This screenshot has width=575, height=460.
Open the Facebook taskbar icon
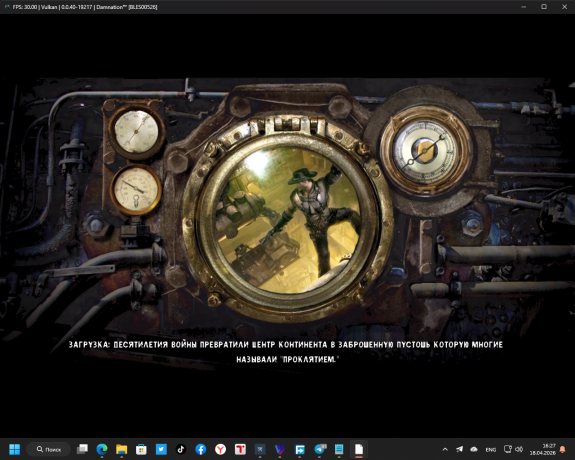pyautogui.click(x=201, y=449)
